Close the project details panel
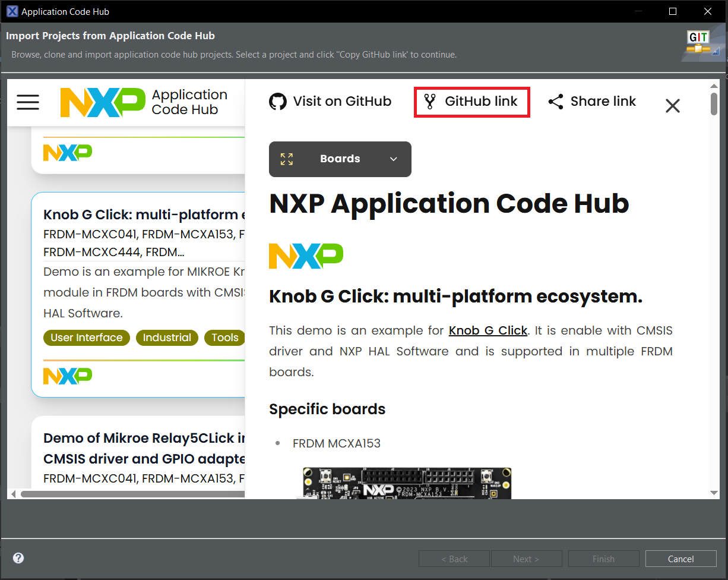The height and width of the screenshot is (580, 728). pos(672,106)
